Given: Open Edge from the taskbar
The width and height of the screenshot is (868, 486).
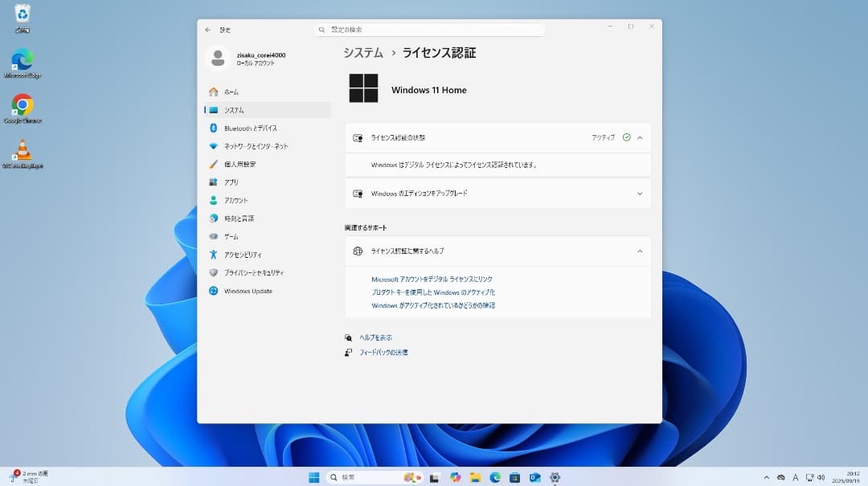Looking at the screenshot, I should pyautogui.click(x=495, y=478).
